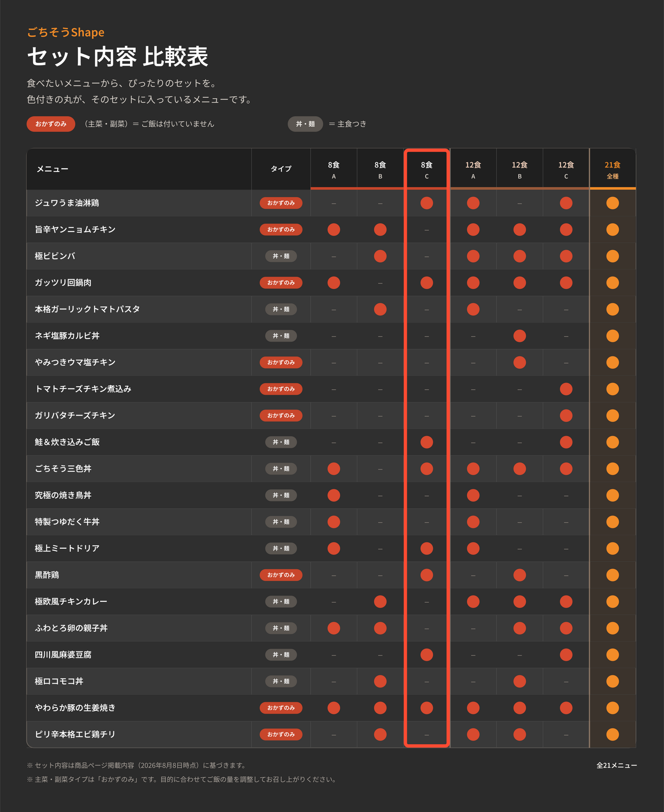Screen dimensions: 664x812
Task: Click the おかずのみ tag on ガッツリ回鍋肉 row
Action: (x=281, y=283)
